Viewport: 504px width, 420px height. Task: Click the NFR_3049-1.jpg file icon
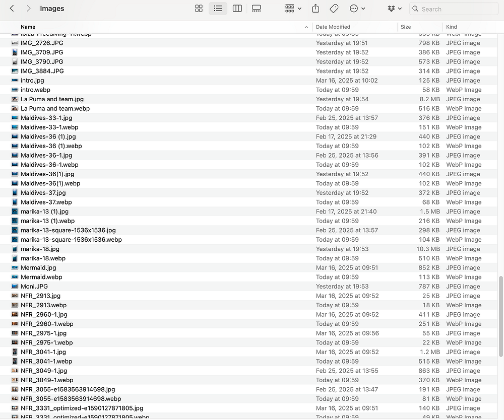(15, 371)
